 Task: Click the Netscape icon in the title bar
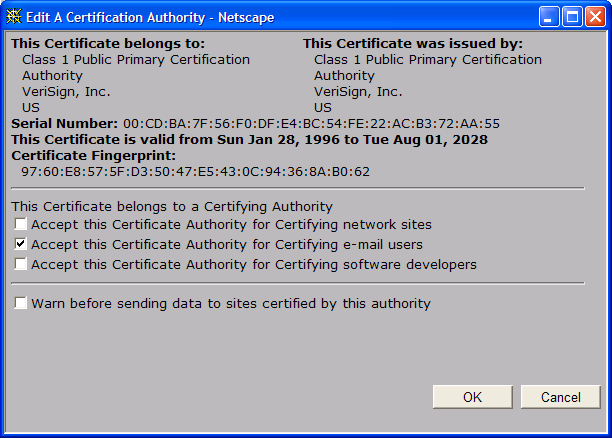pos(14,17)
